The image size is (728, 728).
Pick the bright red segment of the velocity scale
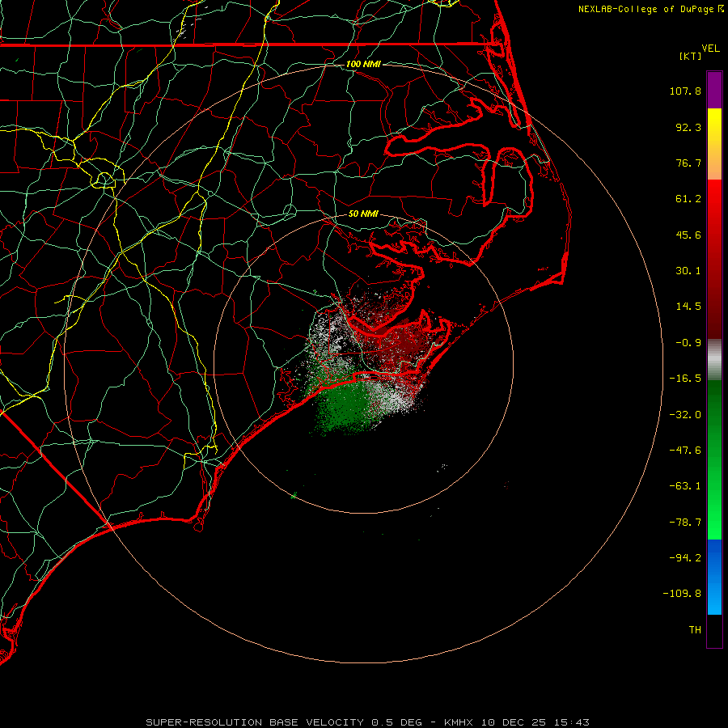click(x=714, y=259)
